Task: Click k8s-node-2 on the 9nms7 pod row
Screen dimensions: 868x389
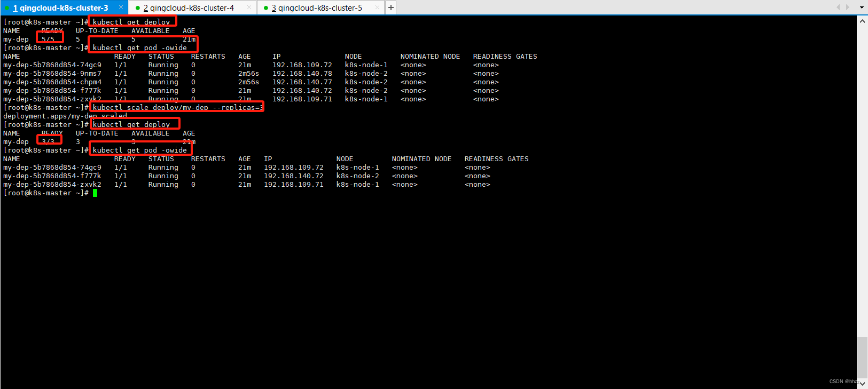Action: click(x=366, y=74)
